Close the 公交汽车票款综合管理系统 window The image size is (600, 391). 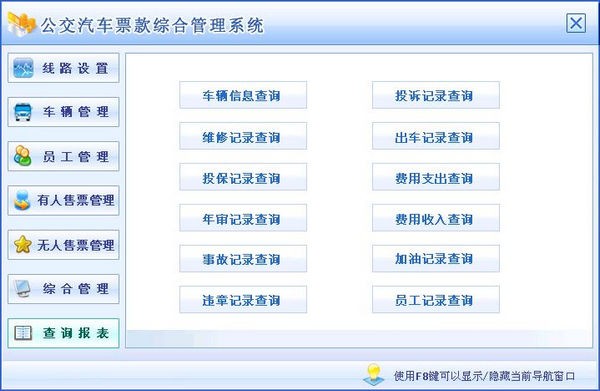[x=576, y=23]
